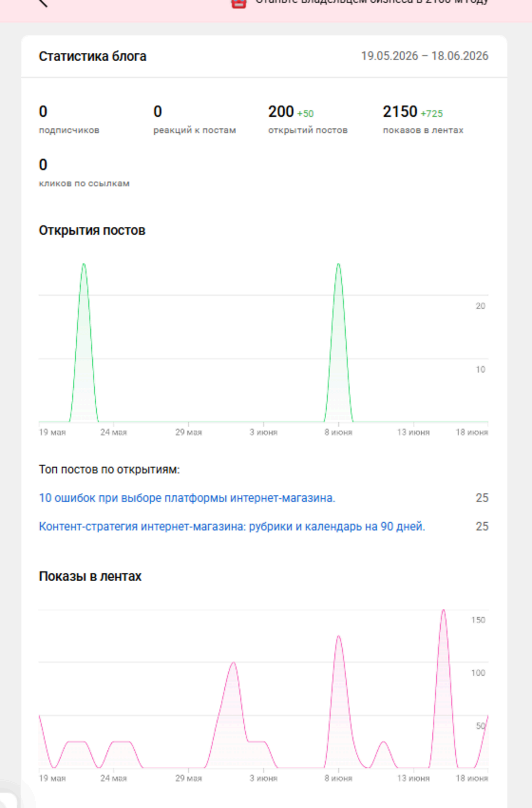Click the "2150 показов в лентах" stat

point(423,119)
